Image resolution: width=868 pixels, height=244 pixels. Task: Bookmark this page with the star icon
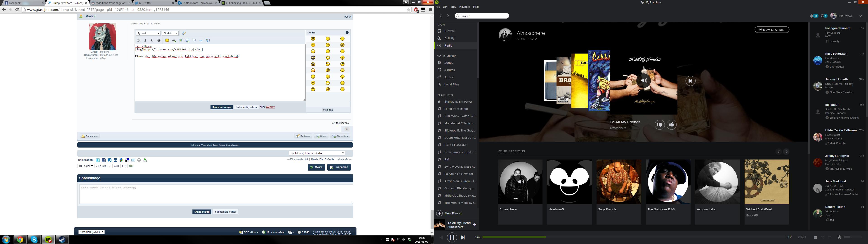point(409,10)
